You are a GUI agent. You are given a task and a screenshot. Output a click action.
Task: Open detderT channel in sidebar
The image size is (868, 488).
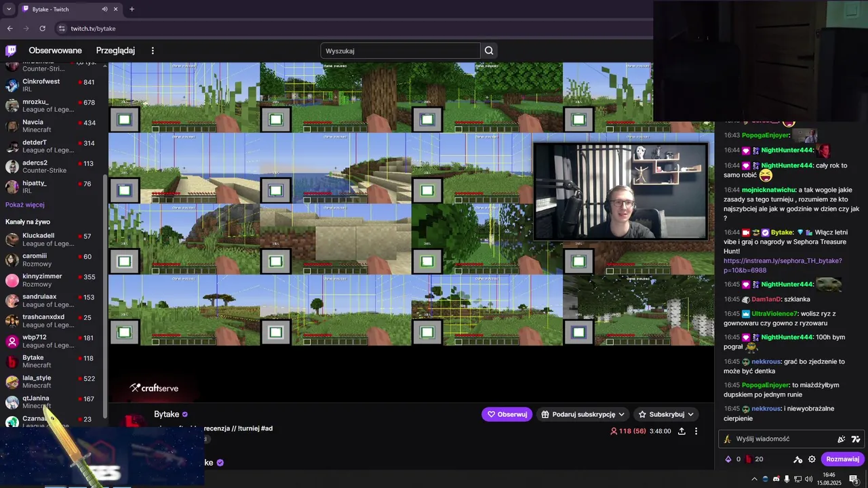(52, 146)
